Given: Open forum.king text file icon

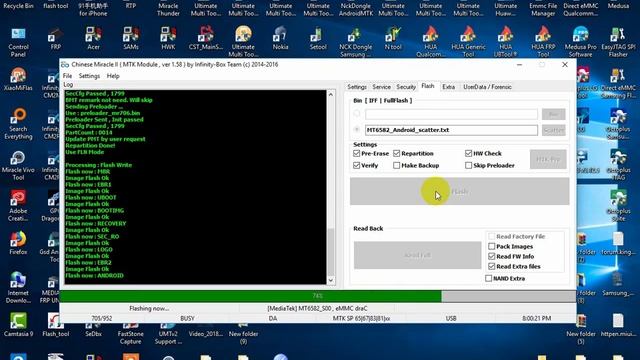Looking at the screenshot, I should [x=618, y=244].
